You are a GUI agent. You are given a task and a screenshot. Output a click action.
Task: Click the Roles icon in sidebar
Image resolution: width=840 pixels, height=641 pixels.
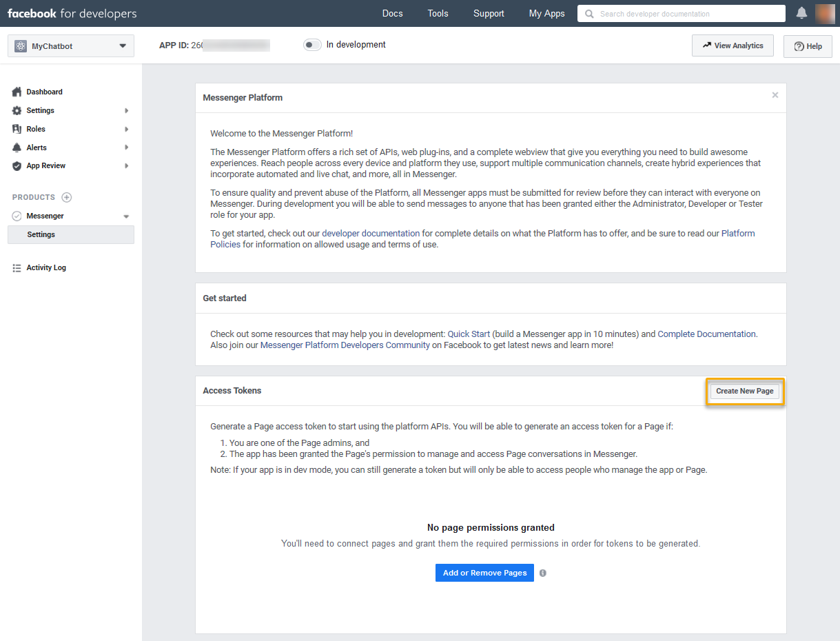(17, 129)
